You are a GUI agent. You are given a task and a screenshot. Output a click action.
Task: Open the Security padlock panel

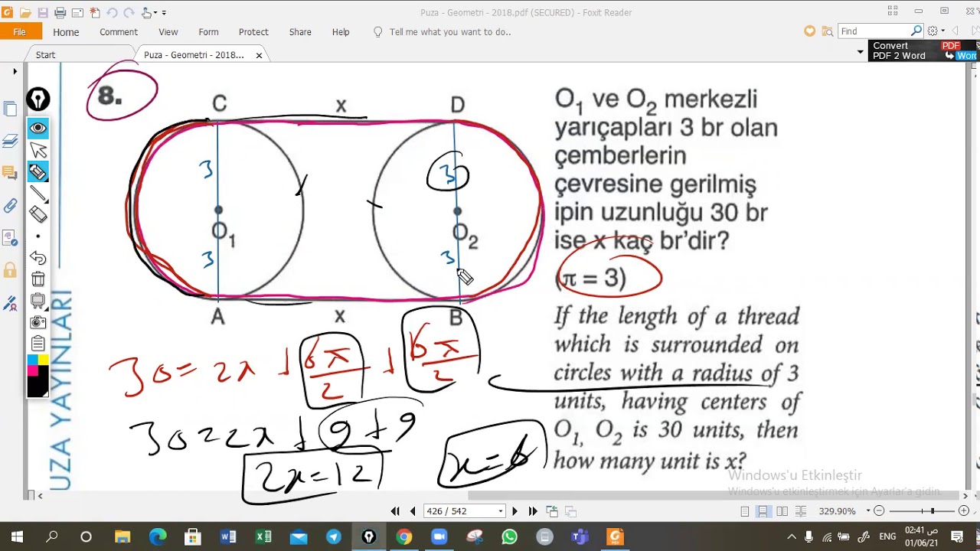pos(10,269)
